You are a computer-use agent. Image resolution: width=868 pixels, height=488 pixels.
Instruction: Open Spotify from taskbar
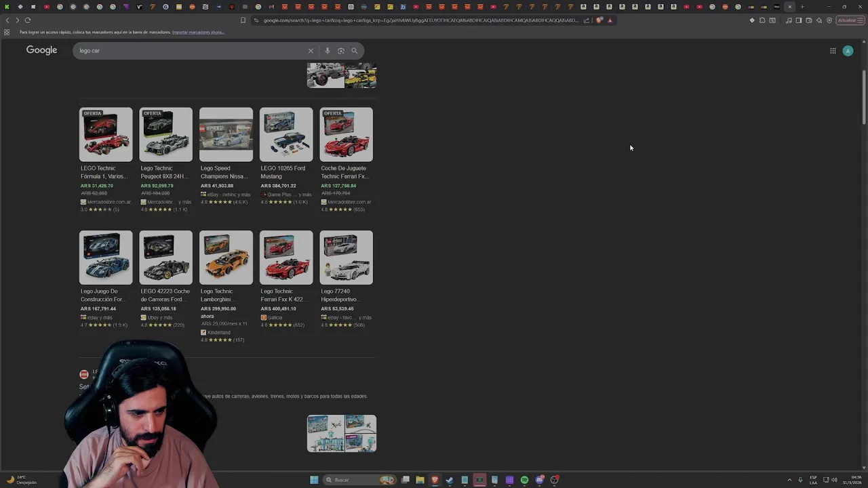tap(524, 480)
